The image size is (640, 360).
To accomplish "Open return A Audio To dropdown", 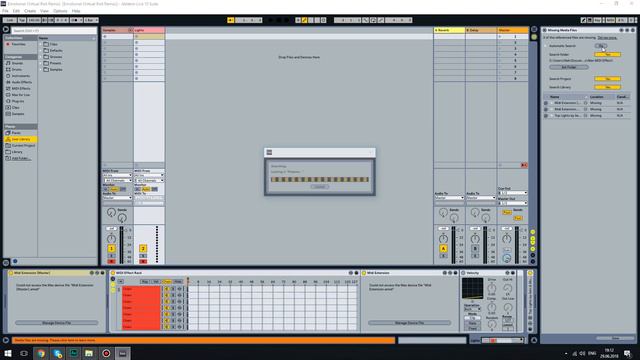I will coord(449,198).
